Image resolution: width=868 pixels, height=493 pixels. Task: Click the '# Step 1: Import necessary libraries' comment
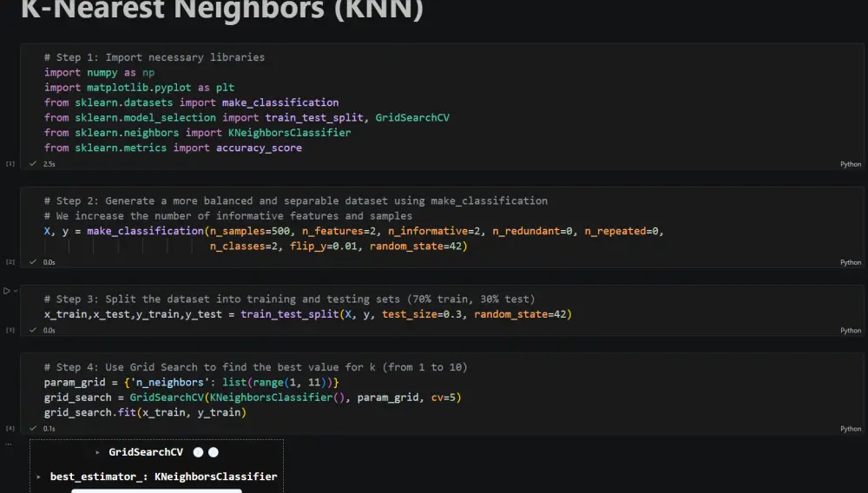(x=155, y=57)
